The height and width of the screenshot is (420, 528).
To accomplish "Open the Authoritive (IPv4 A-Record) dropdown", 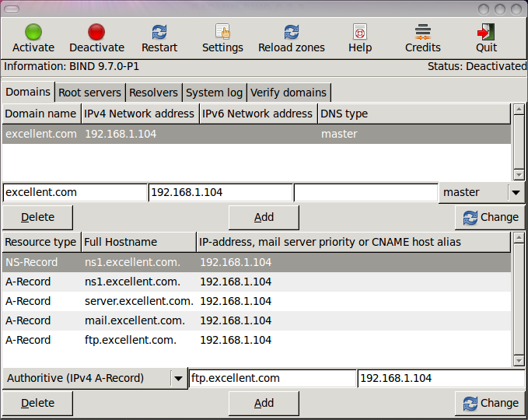I will click(95, 378).
